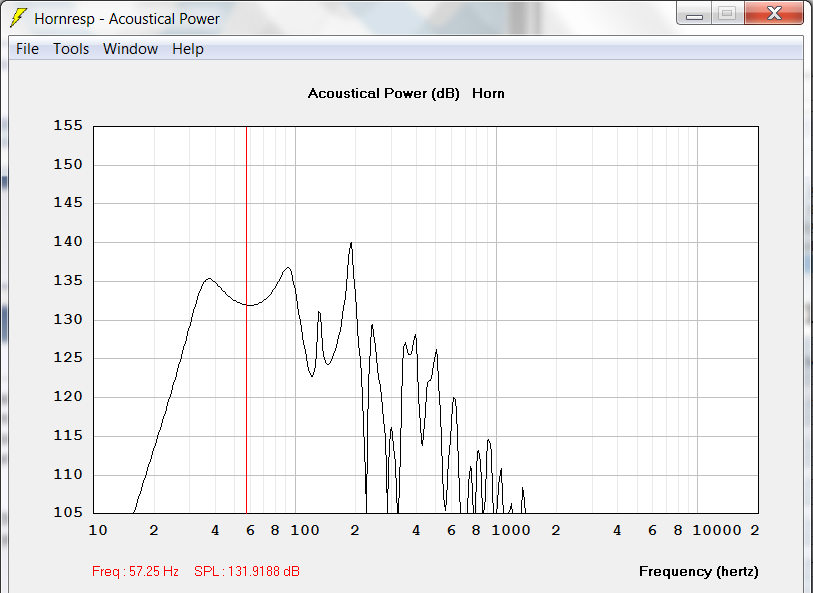The image size is (813, 593).
Task: Click the 140 value on the vertical axis
Action: click(68, 242)
